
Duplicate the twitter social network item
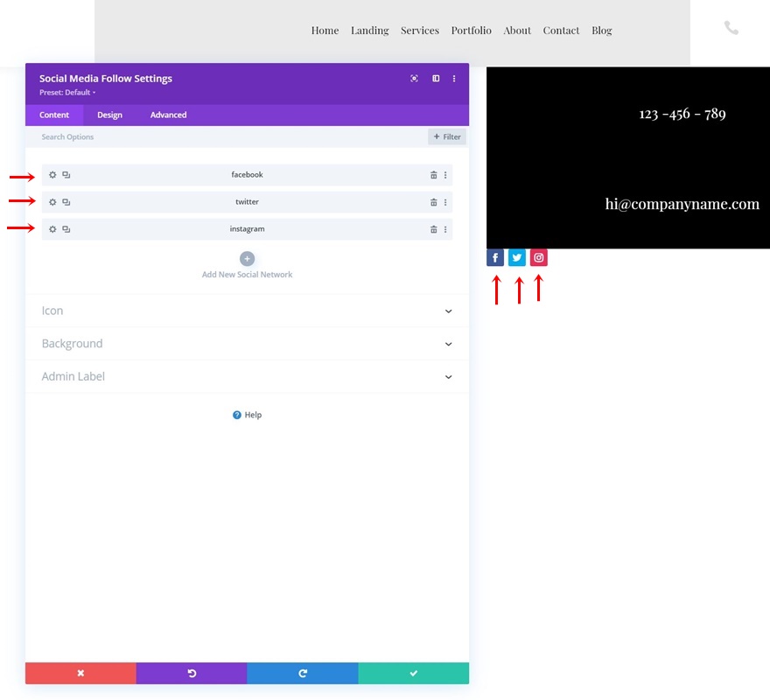click(x=66, y=202)
